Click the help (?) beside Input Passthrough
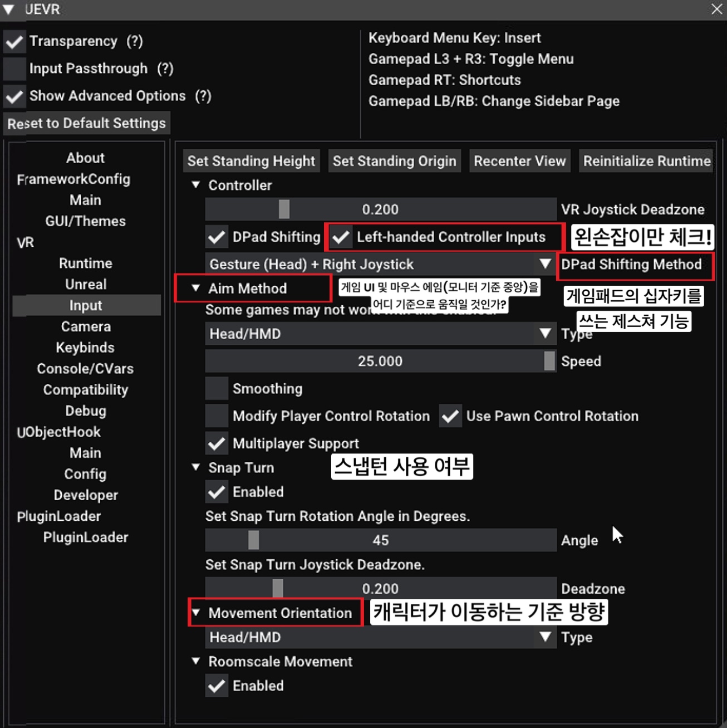Screen dimensions: 727x728 click(x=165, y=69)
